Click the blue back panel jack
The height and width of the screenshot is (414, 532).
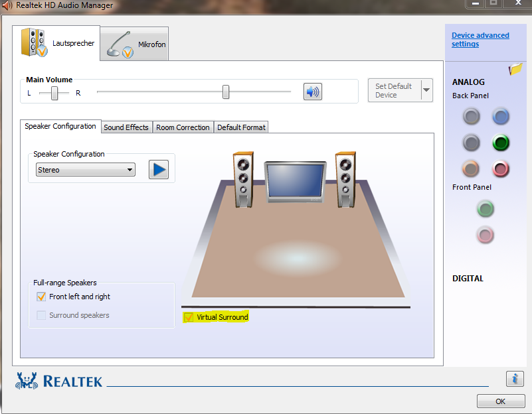coord(500,117)
